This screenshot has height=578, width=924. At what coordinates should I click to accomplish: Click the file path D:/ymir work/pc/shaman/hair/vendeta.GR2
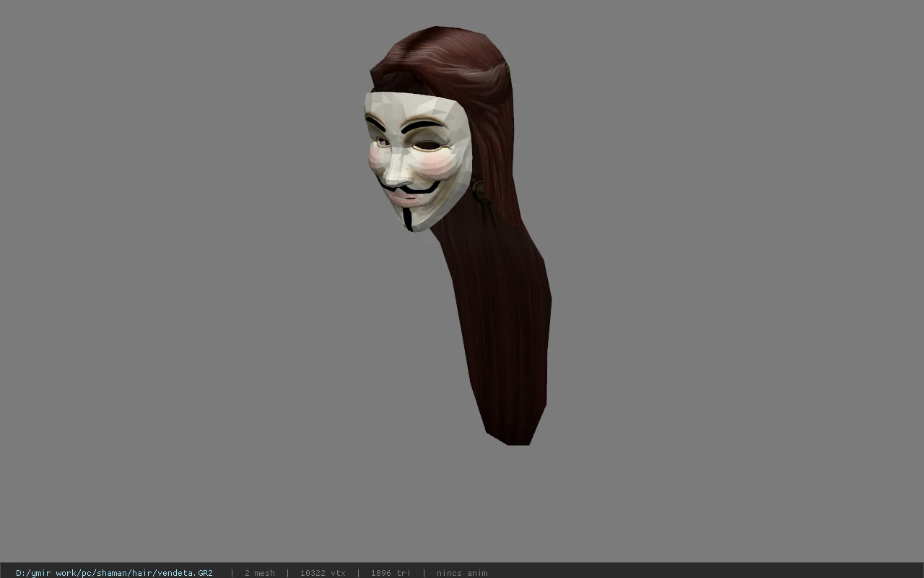point(114,573)
